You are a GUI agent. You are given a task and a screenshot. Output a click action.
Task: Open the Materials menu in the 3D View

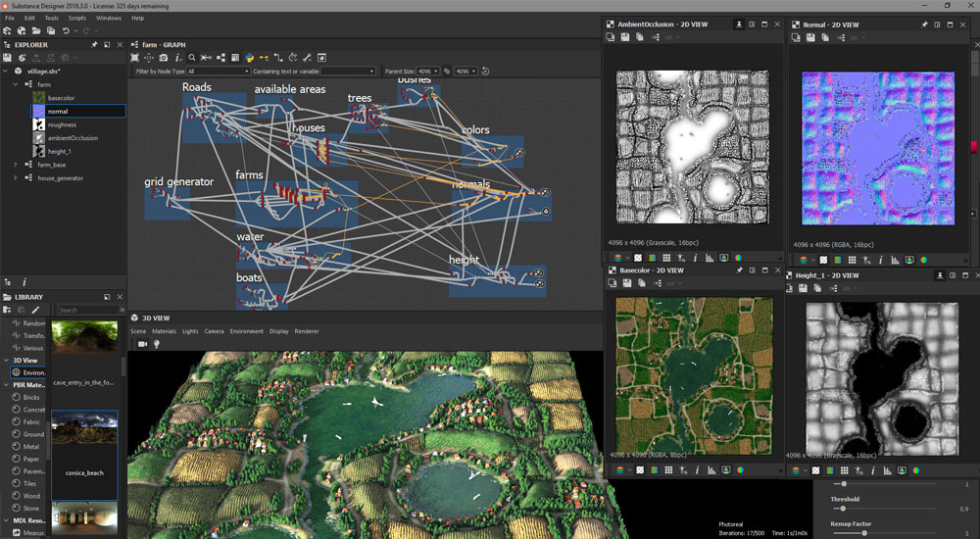tap(165, 331)
